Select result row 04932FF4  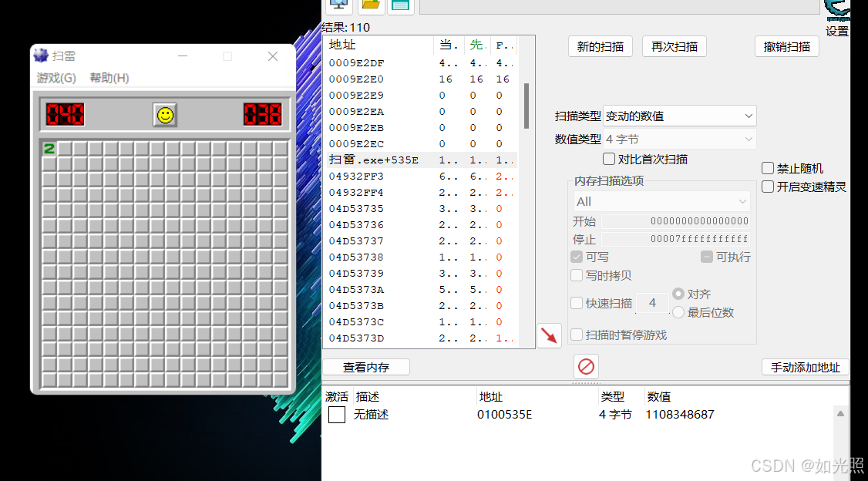coord(422,193)
